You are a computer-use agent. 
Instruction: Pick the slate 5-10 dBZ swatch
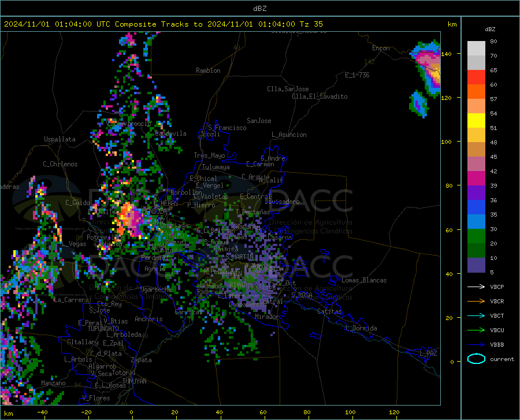coord(476,265)
